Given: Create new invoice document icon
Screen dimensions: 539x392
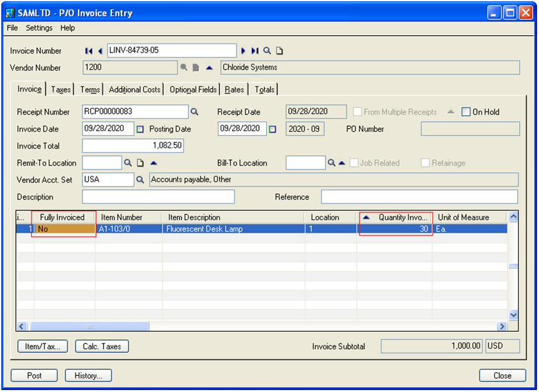Looking at the screenshot, I should point(279,51).
